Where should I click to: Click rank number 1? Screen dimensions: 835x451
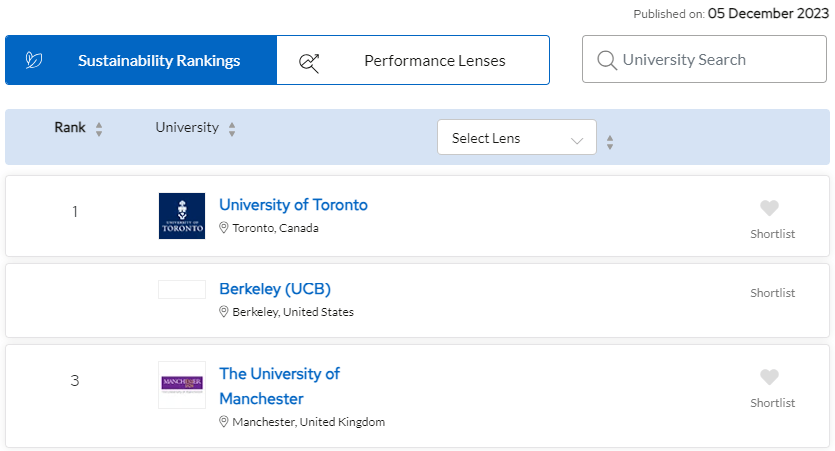(75, 211)
